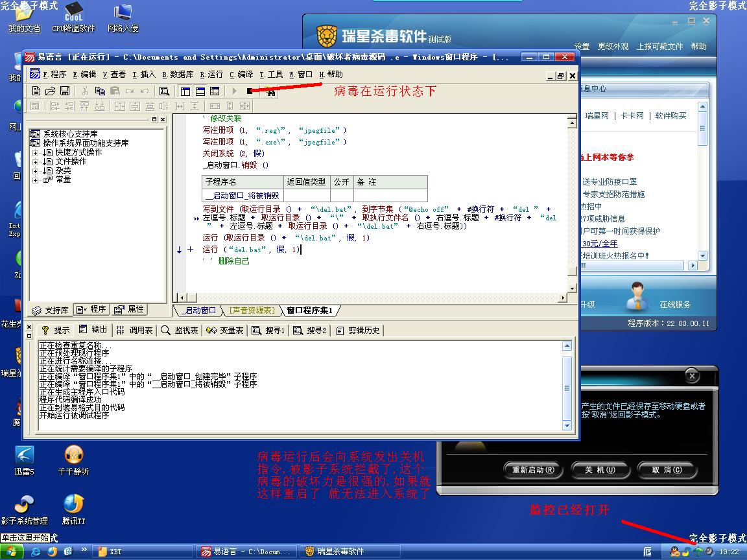The image size is (747, 560).
Task: Click the 在线服务 agent icon in Rising
Action: (637, 296)
